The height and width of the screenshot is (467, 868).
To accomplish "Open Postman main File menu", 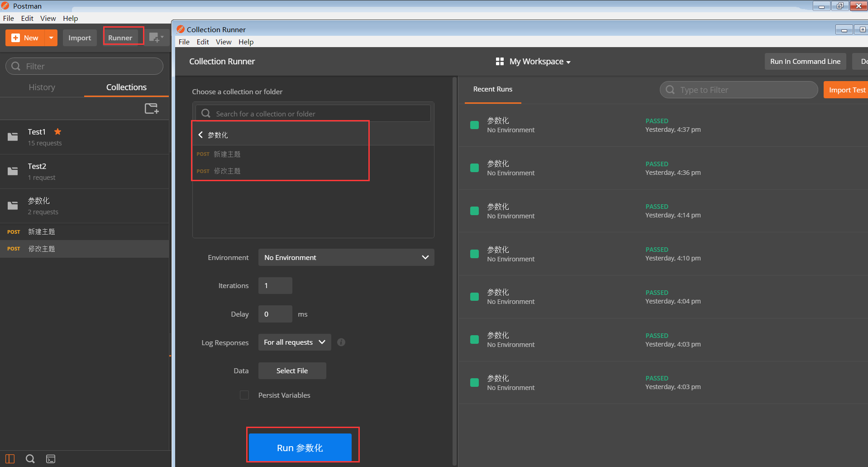I will pos(8,18).
